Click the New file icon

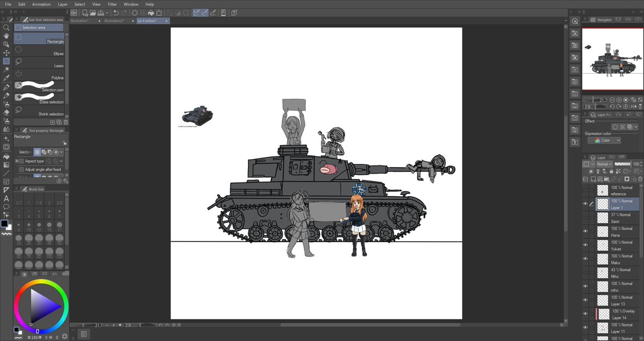click(x=85, y=12)
